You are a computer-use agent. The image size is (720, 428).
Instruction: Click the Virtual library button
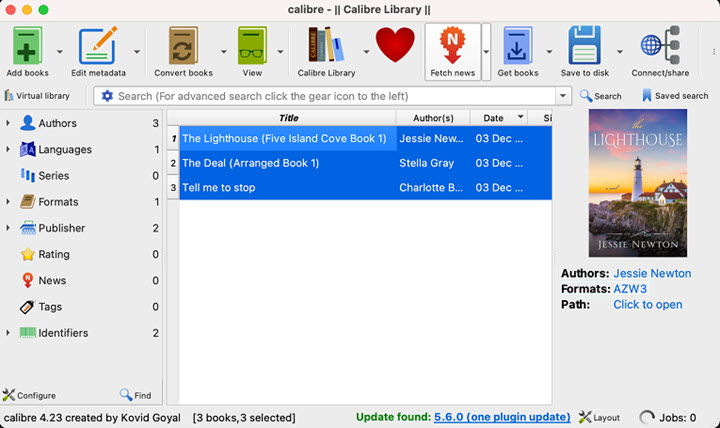pos(37,96)
